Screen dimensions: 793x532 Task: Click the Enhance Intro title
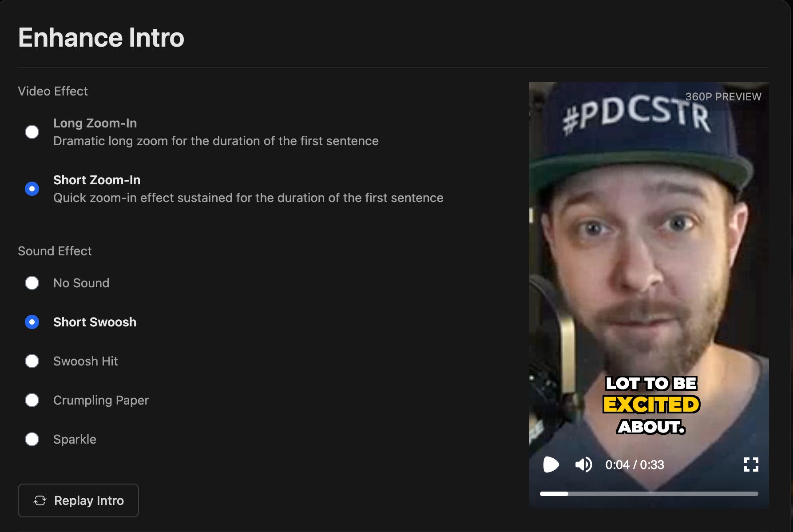click(101, 37)
